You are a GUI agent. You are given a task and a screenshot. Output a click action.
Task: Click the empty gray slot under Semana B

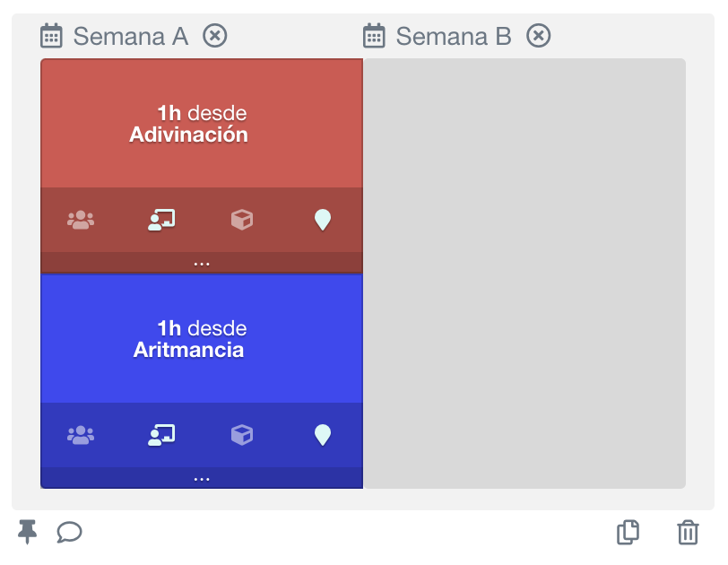[x=524, y=274]
